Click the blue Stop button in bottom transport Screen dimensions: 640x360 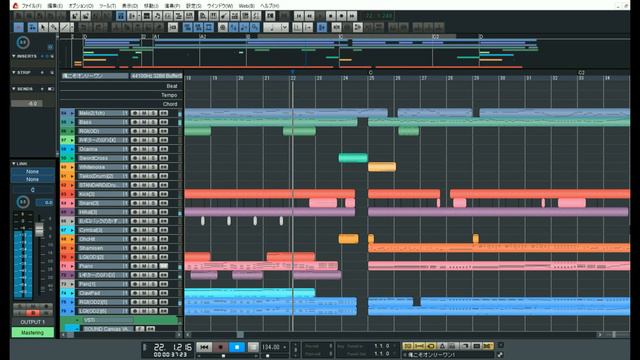[x=237, y=347]
